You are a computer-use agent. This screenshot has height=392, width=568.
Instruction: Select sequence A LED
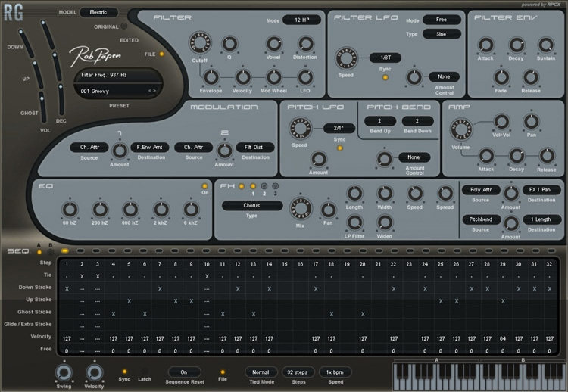point(39,252)
